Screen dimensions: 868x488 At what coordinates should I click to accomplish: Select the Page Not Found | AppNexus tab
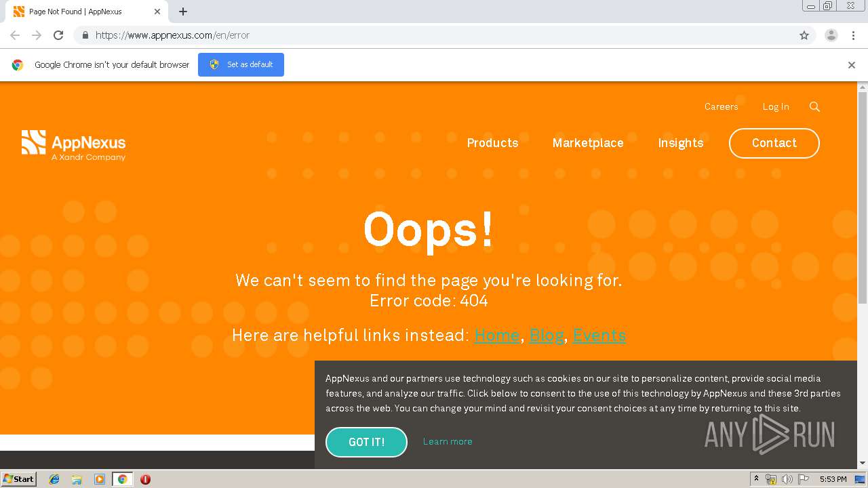(87, 12)
